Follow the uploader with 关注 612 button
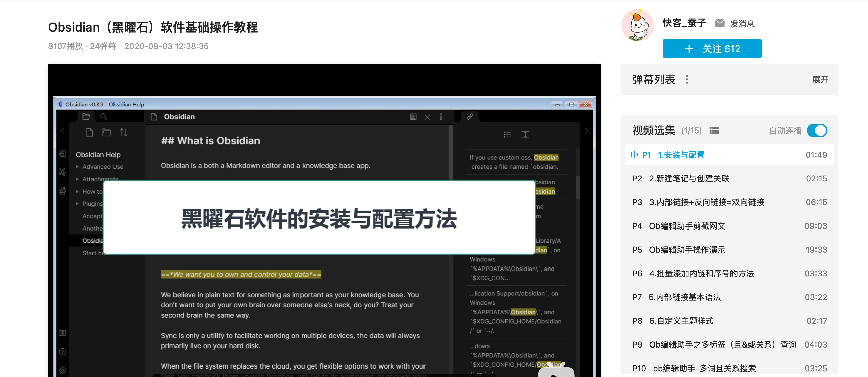This screenshot has width=868, height=377. pos(712,48)
